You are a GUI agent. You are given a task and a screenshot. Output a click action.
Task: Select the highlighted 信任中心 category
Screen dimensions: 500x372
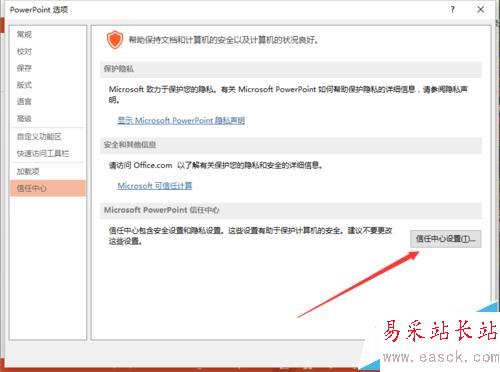coord(48,188)
